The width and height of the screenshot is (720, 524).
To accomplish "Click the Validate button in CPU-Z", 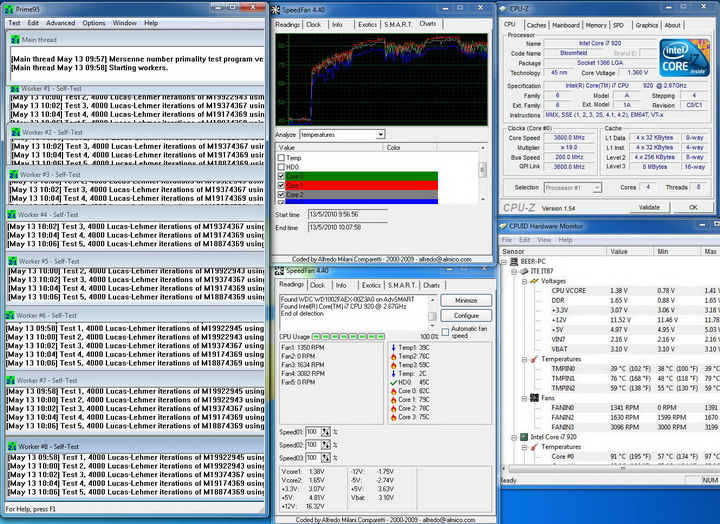I will point(649,207).
